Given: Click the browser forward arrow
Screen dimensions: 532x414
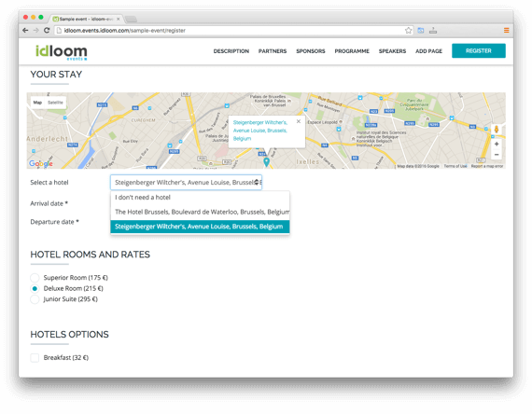Looking at the screenshot, I should pos(36,30).
